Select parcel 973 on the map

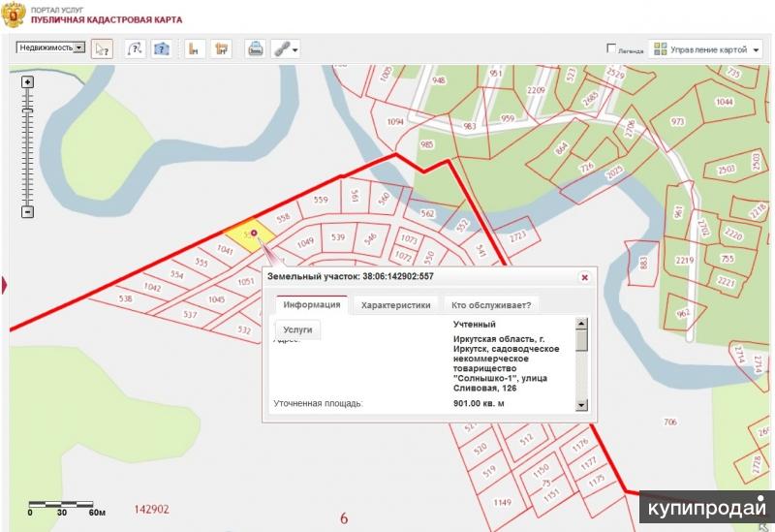click(x=677, y=121)
